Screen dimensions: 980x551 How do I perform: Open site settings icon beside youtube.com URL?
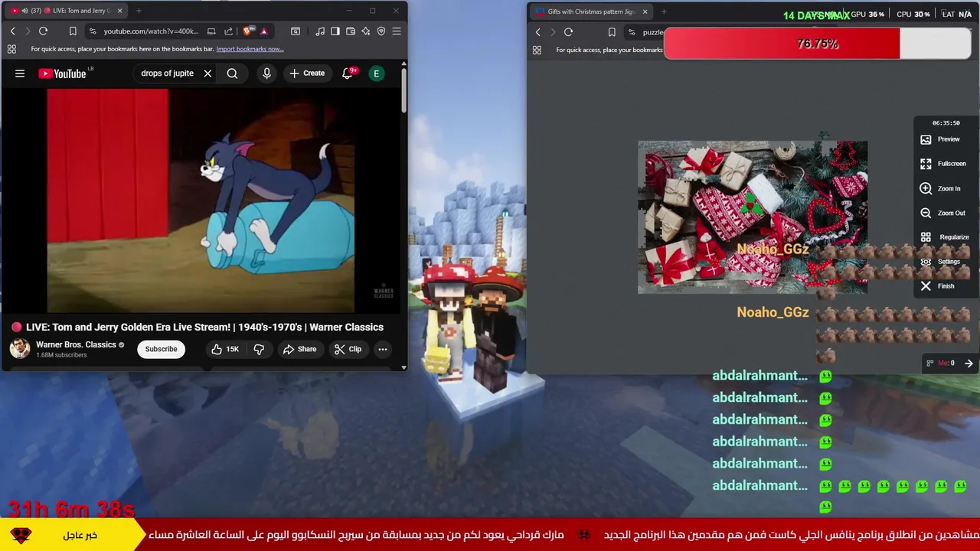(93, 31)
